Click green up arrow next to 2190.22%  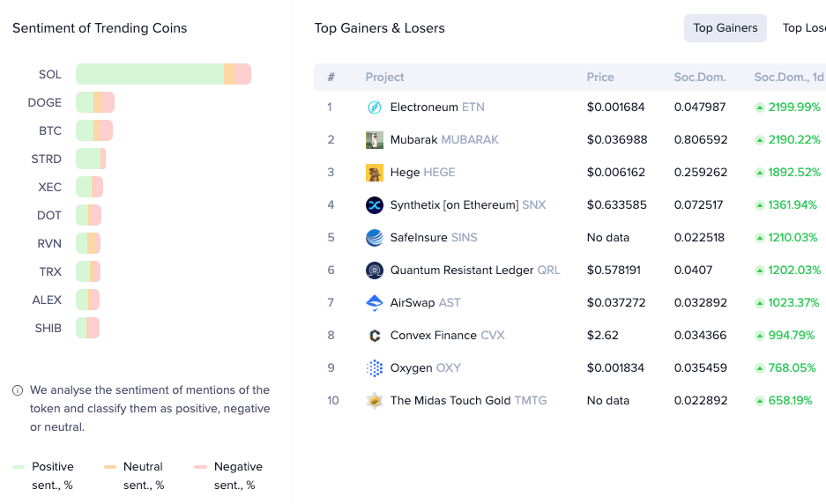tap(759, 140)
